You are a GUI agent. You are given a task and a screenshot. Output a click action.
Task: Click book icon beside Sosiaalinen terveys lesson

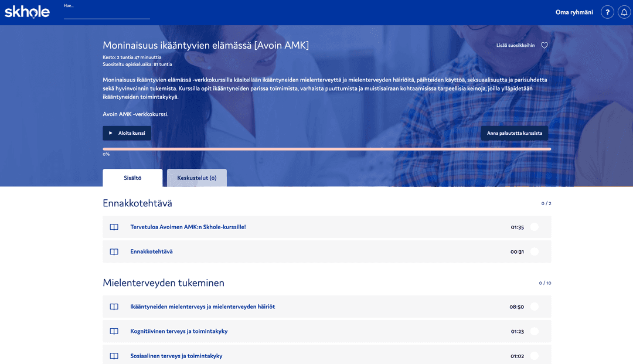(x=114, y=356)
